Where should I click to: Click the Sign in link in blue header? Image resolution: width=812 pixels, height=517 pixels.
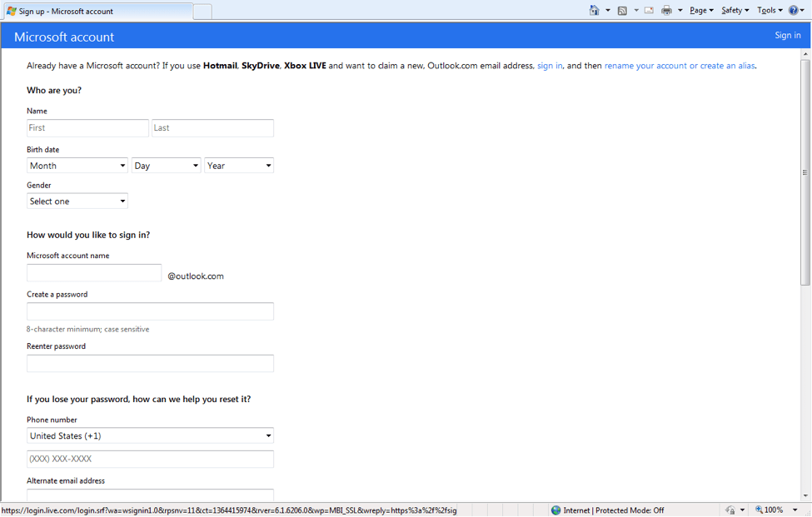tap(788, 35)
